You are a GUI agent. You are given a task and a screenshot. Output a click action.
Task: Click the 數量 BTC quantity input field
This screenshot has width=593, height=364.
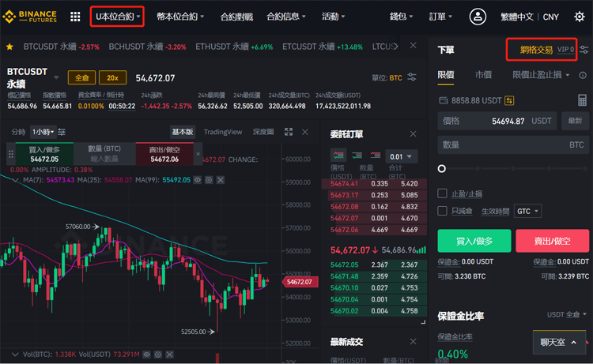pyautogui.click(x=513, y=144)
